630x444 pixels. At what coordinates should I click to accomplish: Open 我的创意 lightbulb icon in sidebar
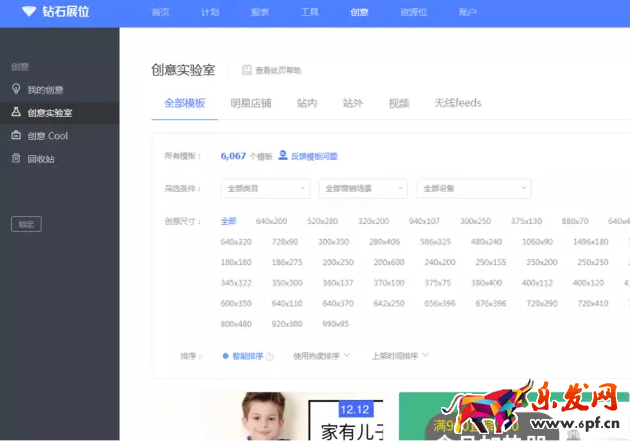(x=16, y=89)
